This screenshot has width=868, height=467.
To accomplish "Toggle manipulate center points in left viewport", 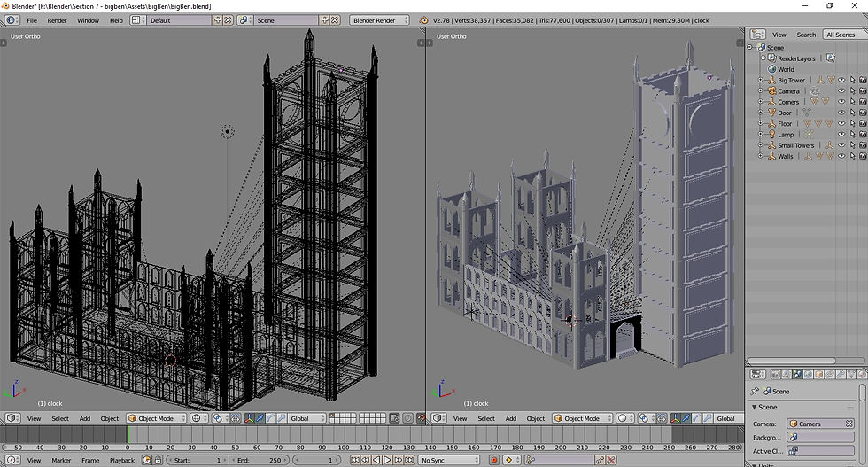I will pyautogui.click(x=236, y=418).
